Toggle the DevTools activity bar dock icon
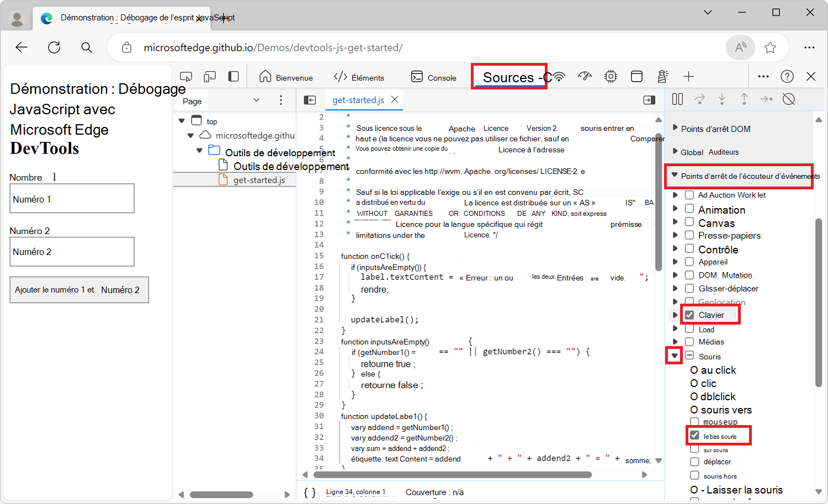828x504 pixels. (x=233, y=77)
